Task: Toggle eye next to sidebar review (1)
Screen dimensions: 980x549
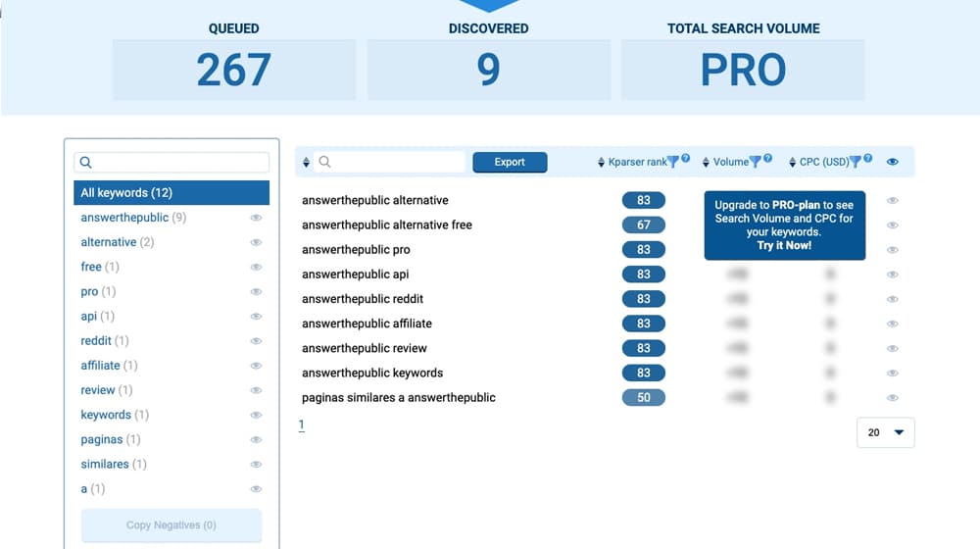Action: [256, 390]
